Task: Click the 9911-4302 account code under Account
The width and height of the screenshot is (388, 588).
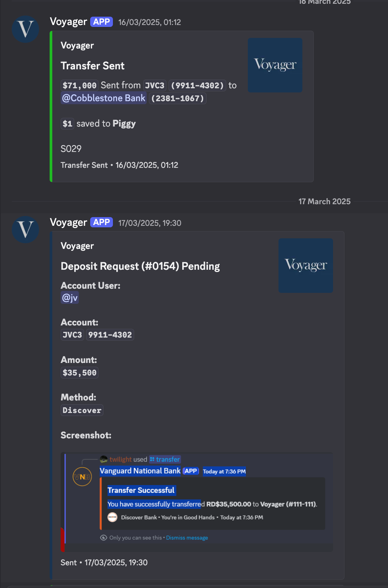Action: (x=110, y=335)
